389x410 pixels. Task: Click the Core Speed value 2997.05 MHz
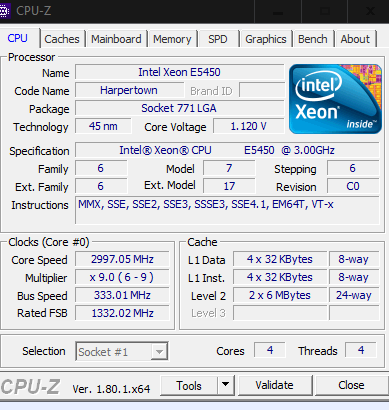[122, 259]
